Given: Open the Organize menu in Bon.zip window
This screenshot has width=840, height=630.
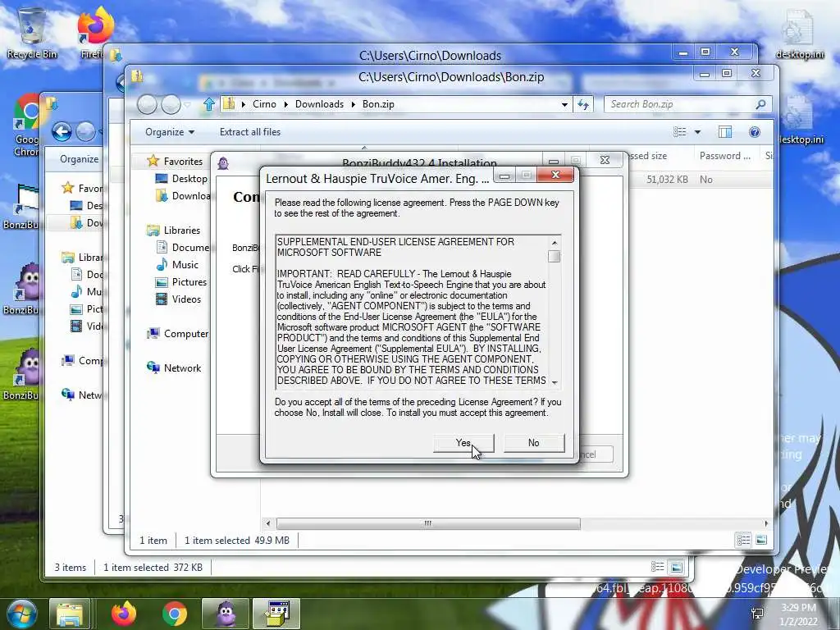Looking at the screenshot, I should (x=169, y=132).
